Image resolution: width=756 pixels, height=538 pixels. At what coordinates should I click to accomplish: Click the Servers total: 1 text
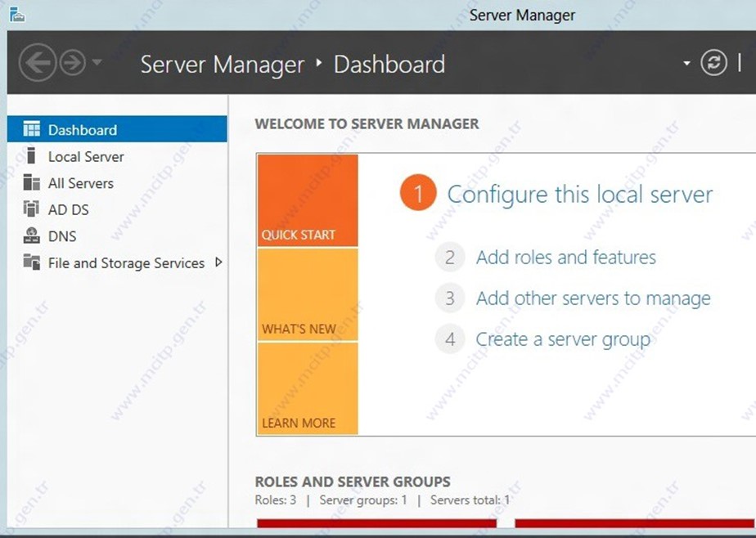point(470,500)
